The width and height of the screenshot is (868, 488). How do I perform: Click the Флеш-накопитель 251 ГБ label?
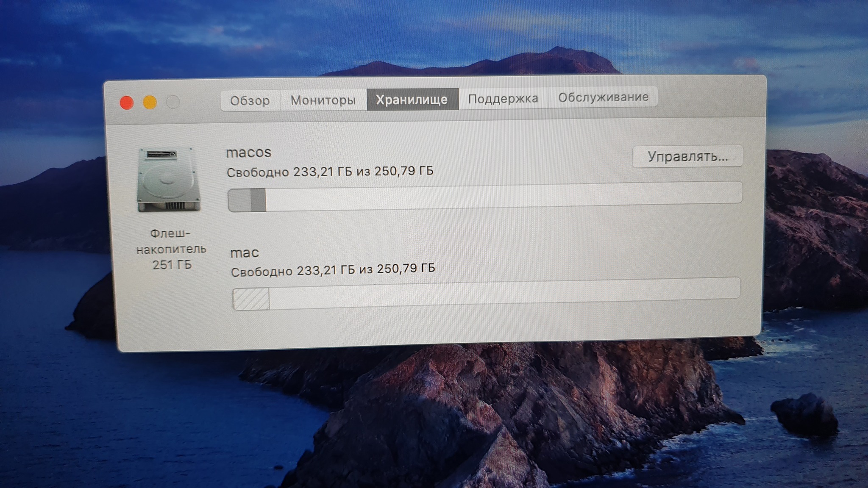pyautogui.click(x=172, y=249)
